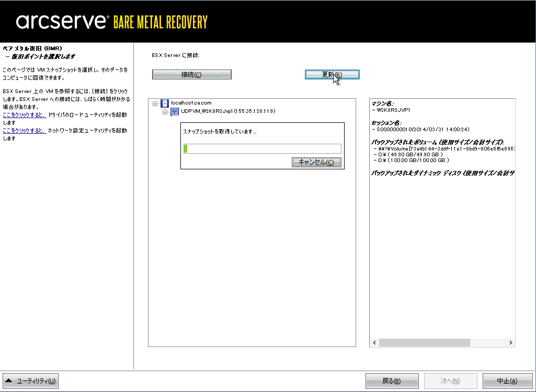Click the ESX server icon beside localhost.ca.com
Image resolution: width=536 pixels, height=392 pixels.
[x=164, y=103]
